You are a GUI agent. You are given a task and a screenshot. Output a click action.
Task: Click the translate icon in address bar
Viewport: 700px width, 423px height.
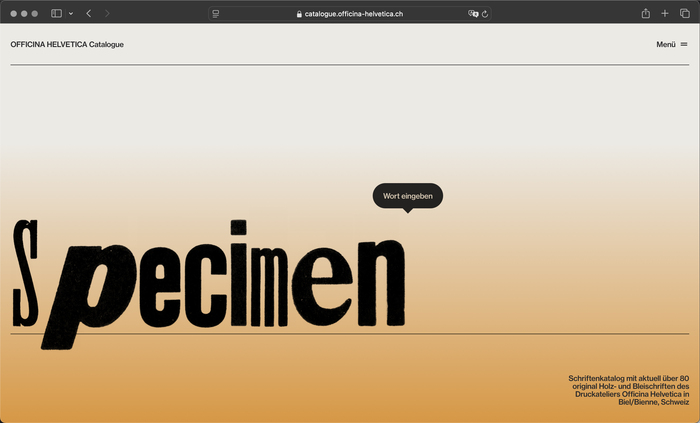coord(473,14)
